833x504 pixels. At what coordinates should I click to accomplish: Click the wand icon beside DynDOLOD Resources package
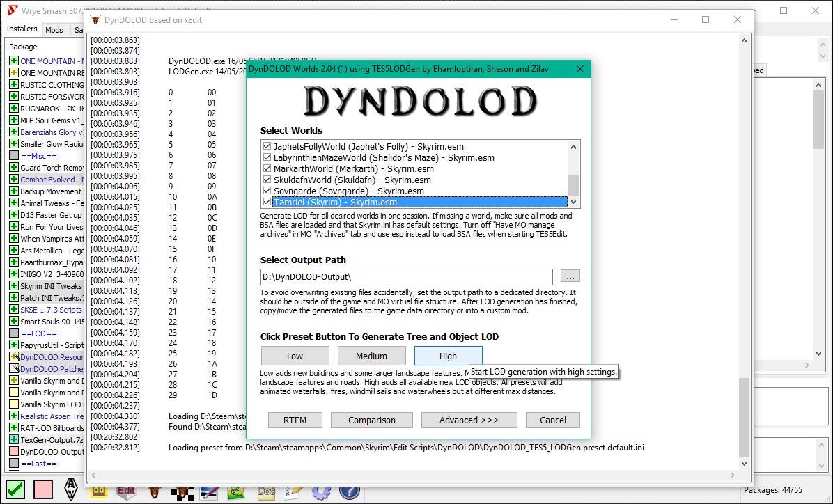(14, 357)
